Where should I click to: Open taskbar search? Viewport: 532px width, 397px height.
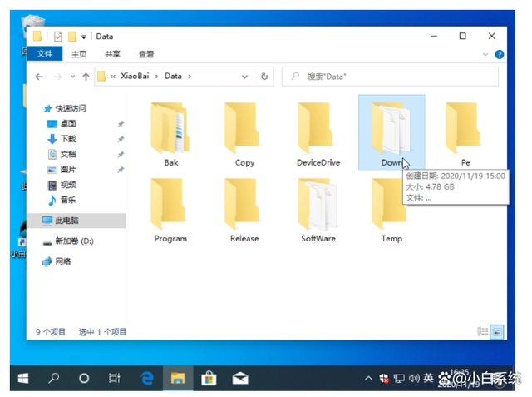[53, 378]
